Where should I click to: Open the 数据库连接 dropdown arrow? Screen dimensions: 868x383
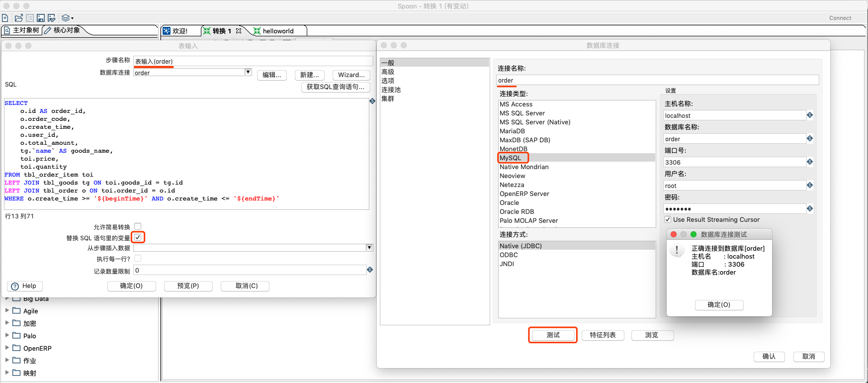click(248, 72)
